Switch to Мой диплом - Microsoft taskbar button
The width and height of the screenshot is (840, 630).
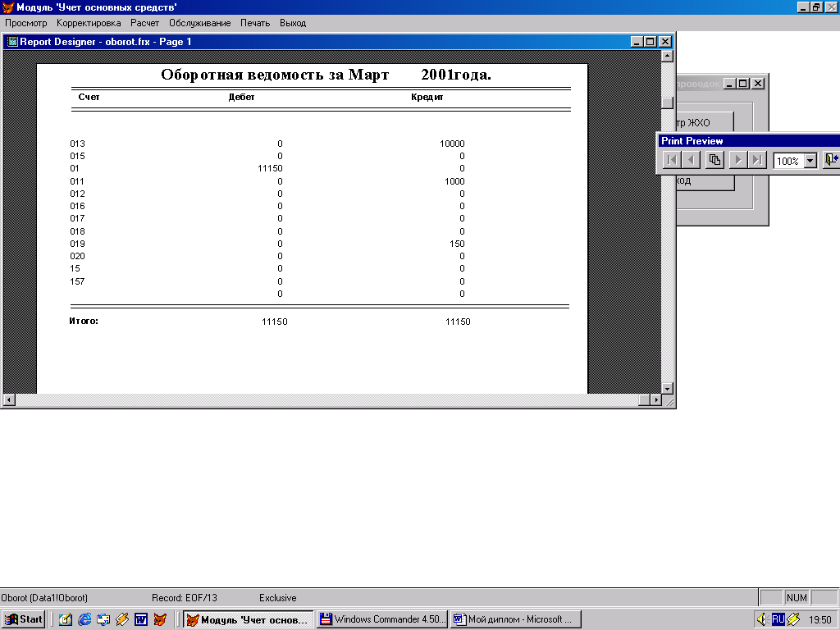[515, 619]
